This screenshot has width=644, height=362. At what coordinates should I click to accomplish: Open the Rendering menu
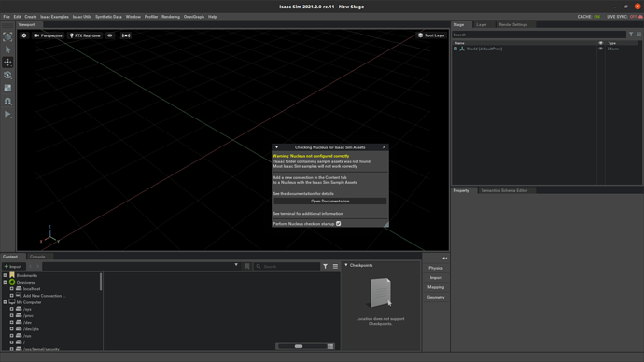tap(171, 17)
